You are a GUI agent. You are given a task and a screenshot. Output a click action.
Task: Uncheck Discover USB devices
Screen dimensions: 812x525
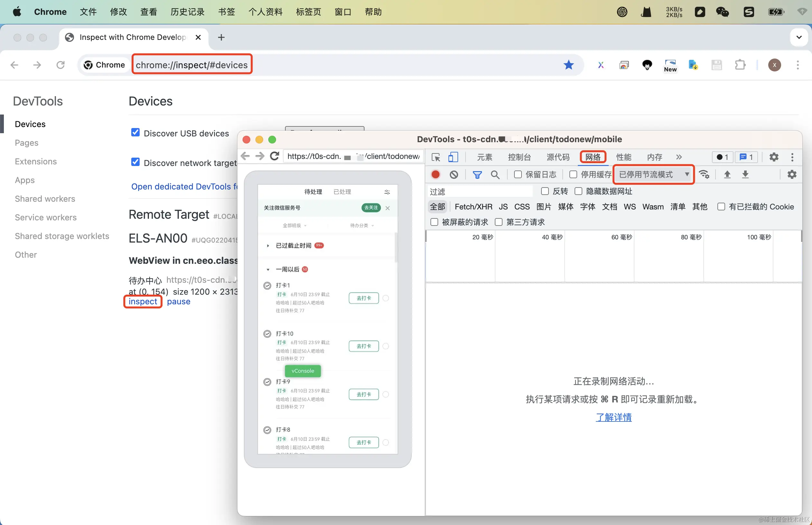pyautogui.click(x=135, y=133)
